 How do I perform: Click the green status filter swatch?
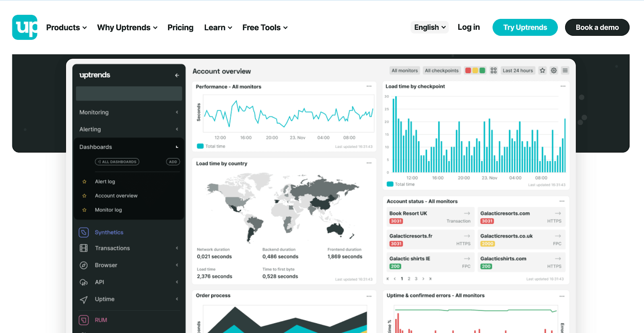click(482, 70)
